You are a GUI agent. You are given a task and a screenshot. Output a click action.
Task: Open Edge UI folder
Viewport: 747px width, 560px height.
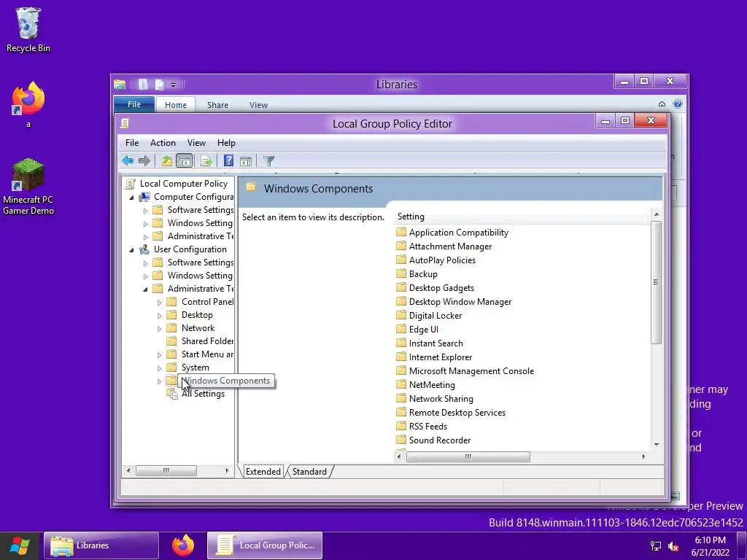coord(417,329)
